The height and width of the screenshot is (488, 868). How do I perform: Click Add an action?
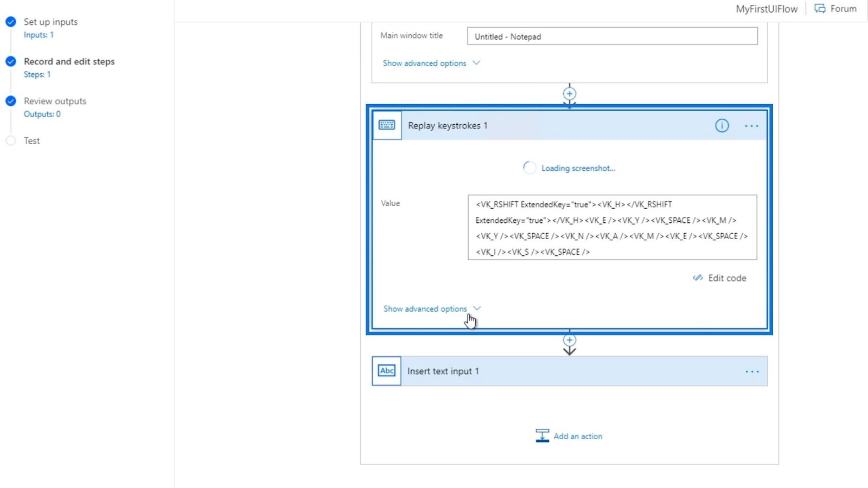pyautogui.click(x=578, y=436)
